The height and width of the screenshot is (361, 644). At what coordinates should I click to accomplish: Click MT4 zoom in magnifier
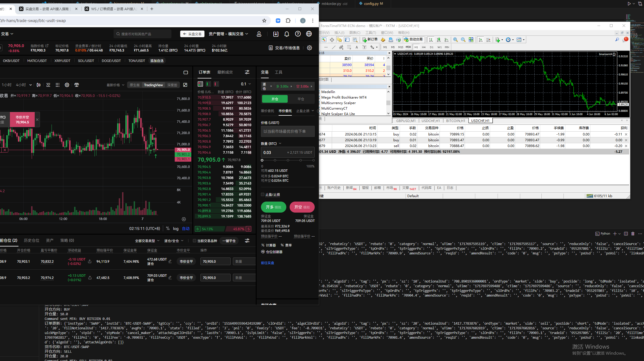click(456, 40)
